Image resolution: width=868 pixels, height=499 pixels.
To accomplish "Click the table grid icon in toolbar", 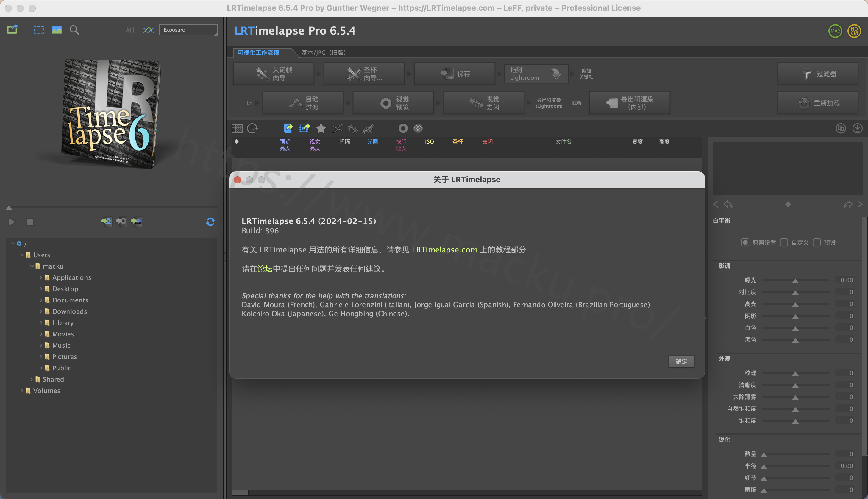I will click(x=237, y=129).
